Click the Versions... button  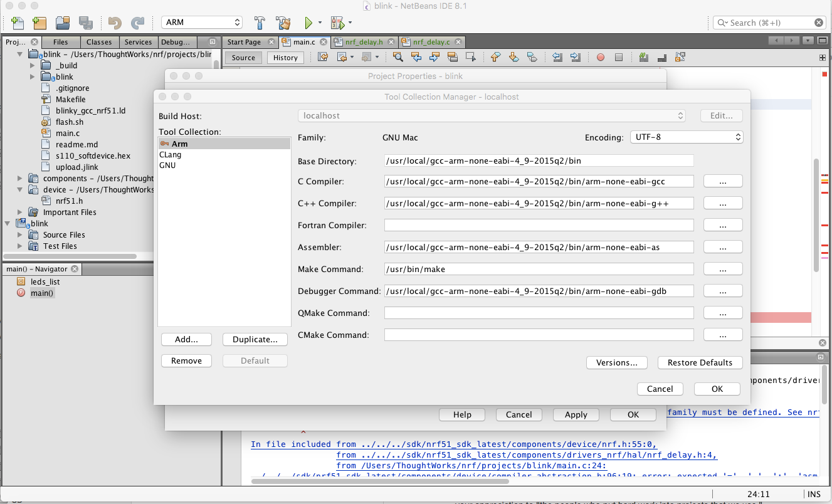[617, 362]
